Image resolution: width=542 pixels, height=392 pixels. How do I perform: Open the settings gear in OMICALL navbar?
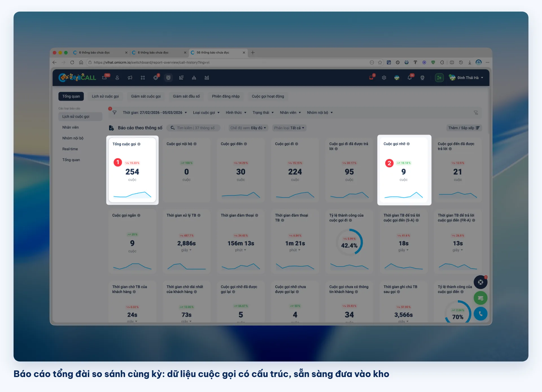(x=384, y=78)
